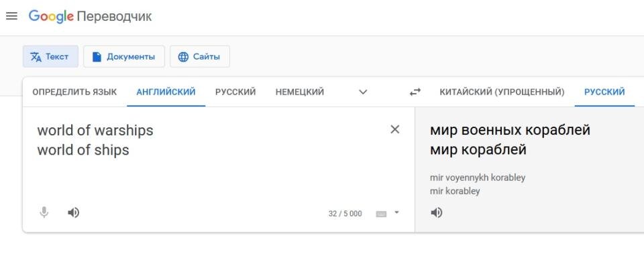The height and width of the screenshot is (264, 644).
Task: Listen to the translated text audio
Action: click(x=437, y=212)
